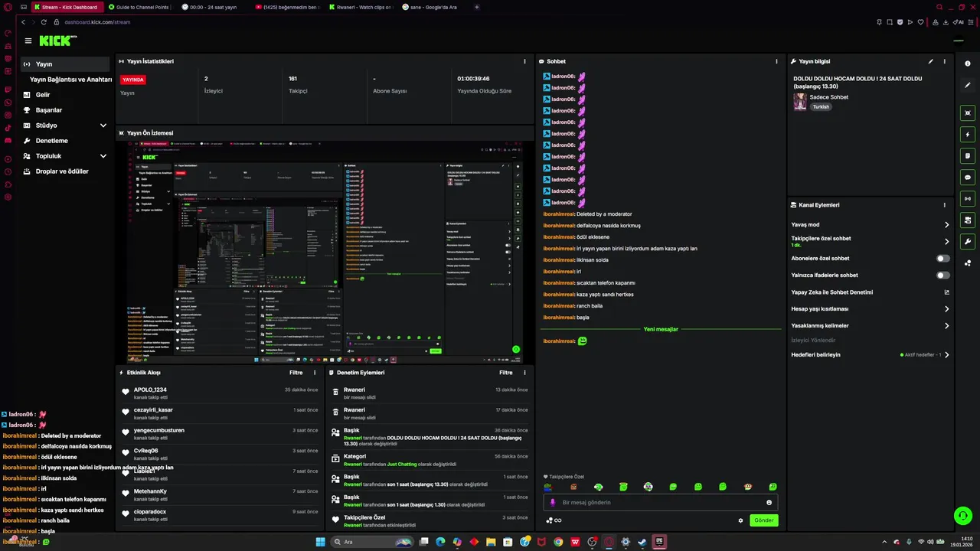The image size is (980, 551).
Task: Click pencil icon in right rail
Action: point(968,85)
